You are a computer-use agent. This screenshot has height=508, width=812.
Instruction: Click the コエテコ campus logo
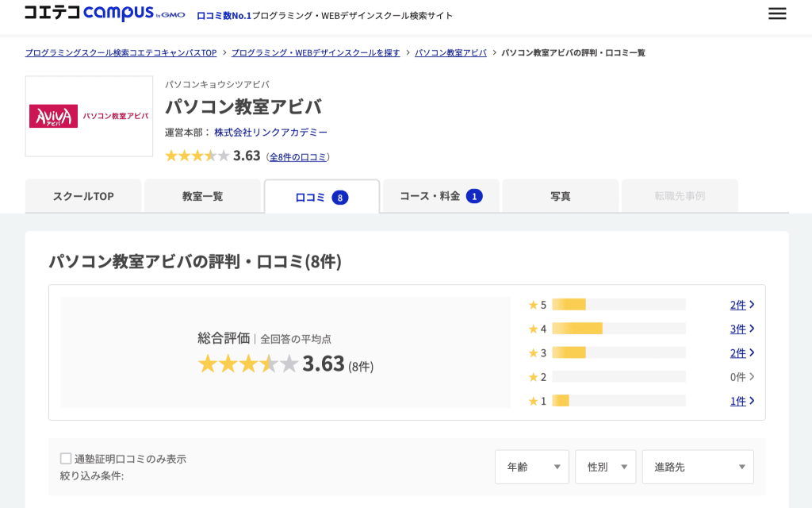(105, 13)
